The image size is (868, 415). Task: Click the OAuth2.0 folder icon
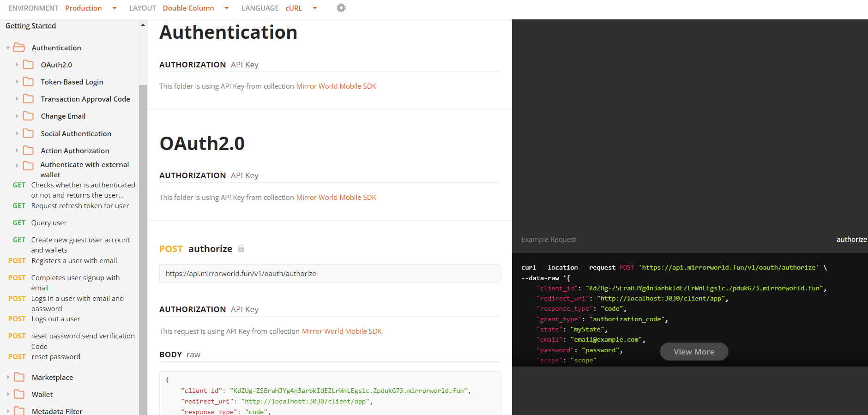pyautogui.click(x=28, y=65)
